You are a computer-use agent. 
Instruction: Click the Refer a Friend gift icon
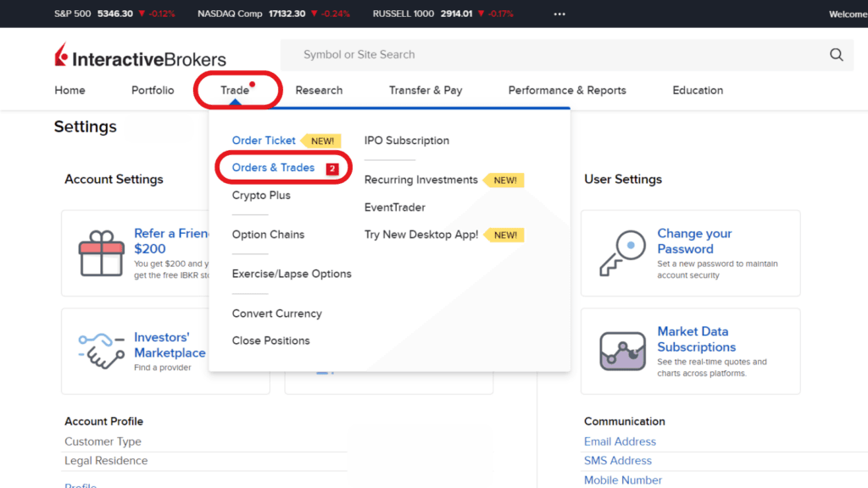click(101, 252)
